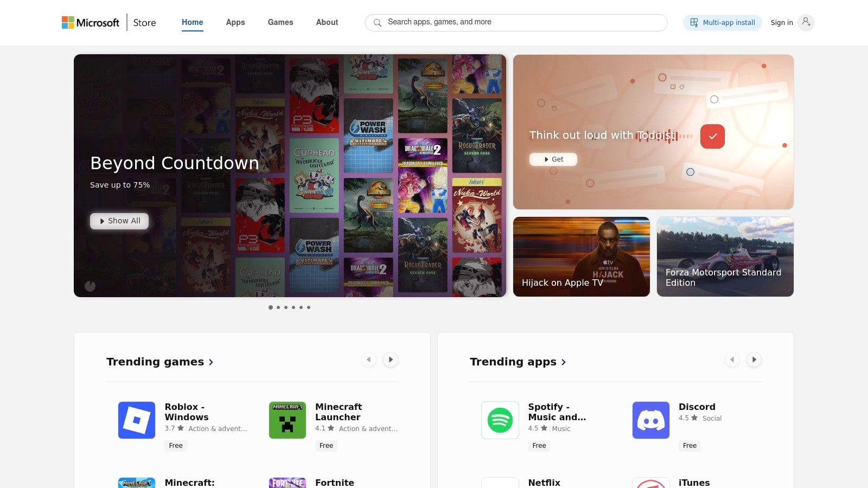This screenshot has width=868, height=488.
Task: Click the next arrow for Trending apps carousel
Action: [754, 359]
